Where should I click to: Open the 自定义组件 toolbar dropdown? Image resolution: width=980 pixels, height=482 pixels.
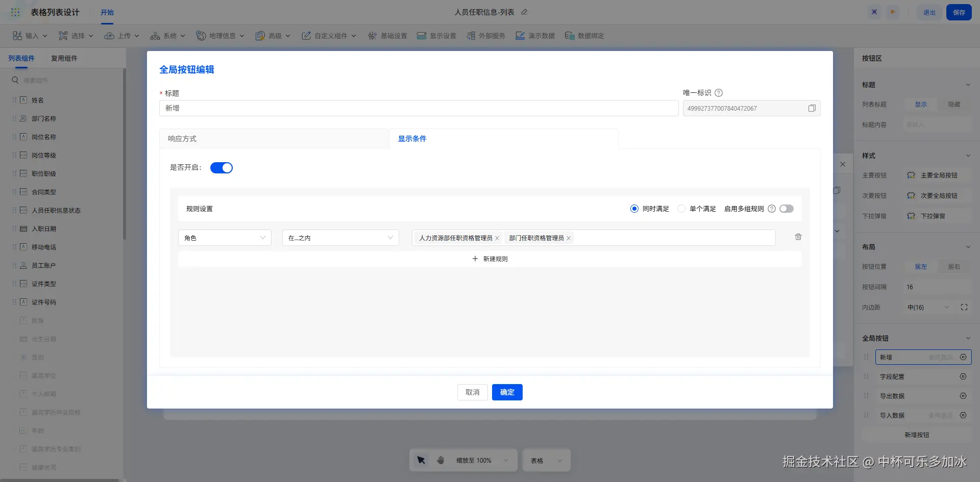pyautogui.click(x=329, y=36)
